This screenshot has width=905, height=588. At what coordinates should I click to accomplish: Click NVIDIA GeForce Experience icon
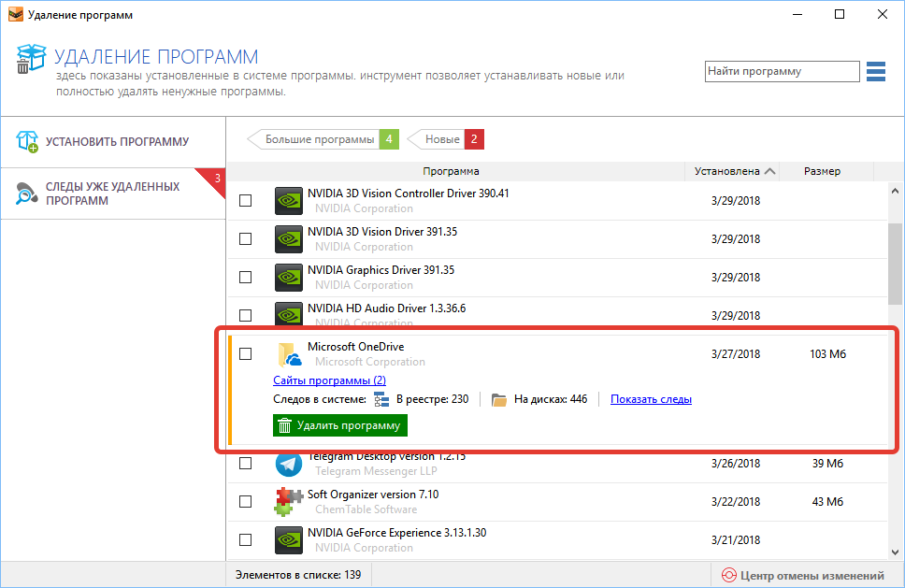coord(289,540)
